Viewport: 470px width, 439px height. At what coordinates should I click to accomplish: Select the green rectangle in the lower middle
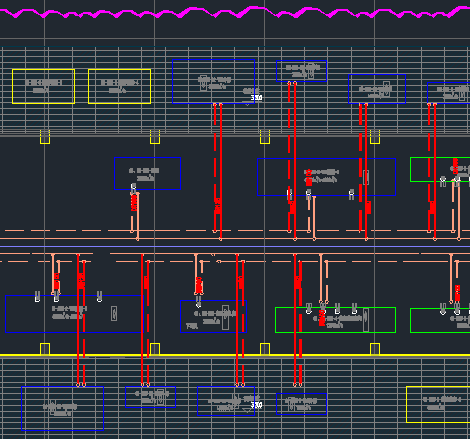pos(335,320)
